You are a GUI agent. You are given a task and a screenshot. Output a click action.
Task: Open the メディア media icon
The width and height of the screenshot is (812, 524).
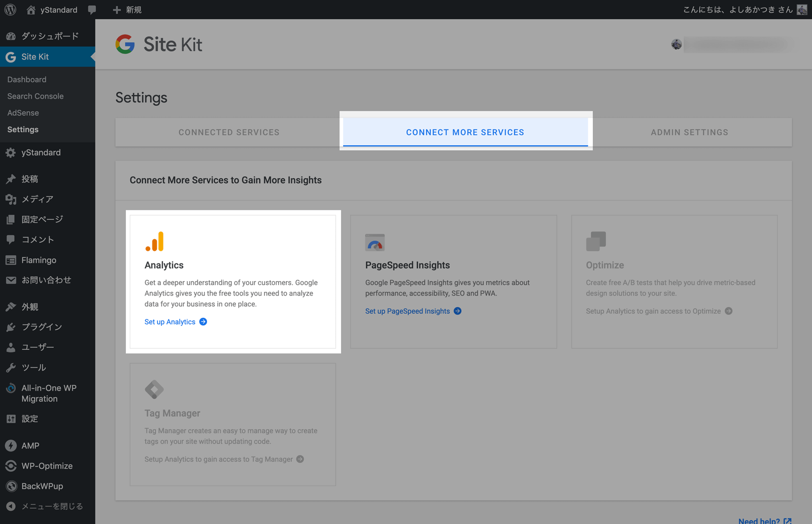(11, 199)
